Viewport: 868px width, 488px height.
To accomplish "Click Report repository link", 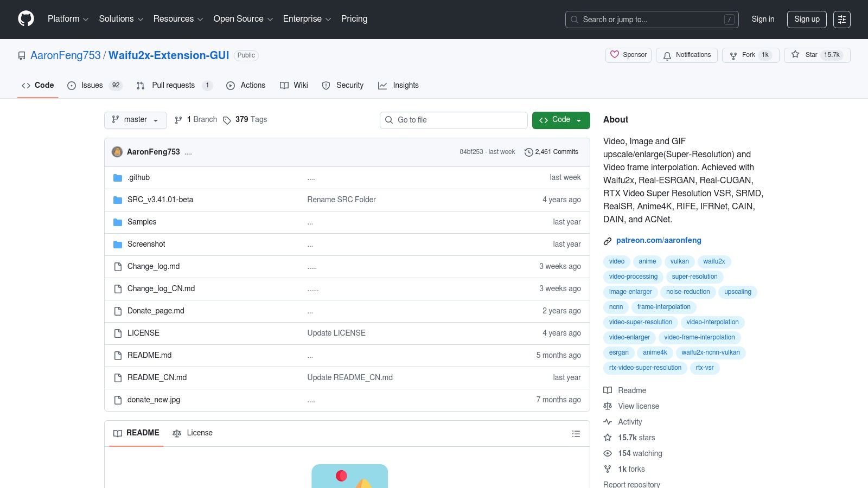I will pyautogui.click(x=631, y=484).
